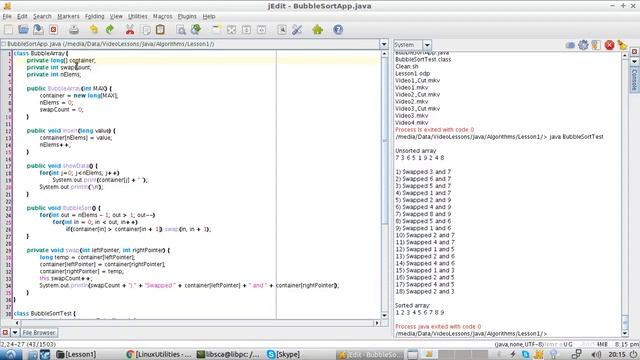Image resolution: width=640 pixels, height=360 pixels.
Task: Click the vertical Console dock tab
Action: coord(634,80)
